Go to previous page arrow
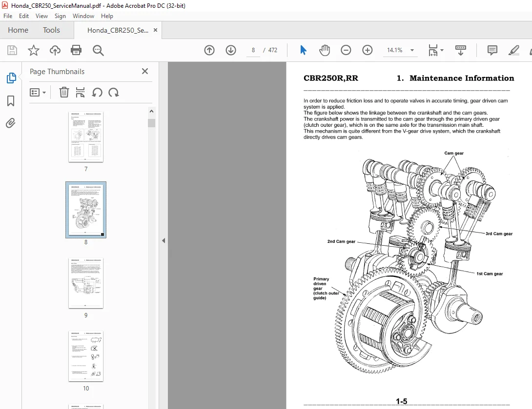Viewport: 532px width, 409px height. 209,50
